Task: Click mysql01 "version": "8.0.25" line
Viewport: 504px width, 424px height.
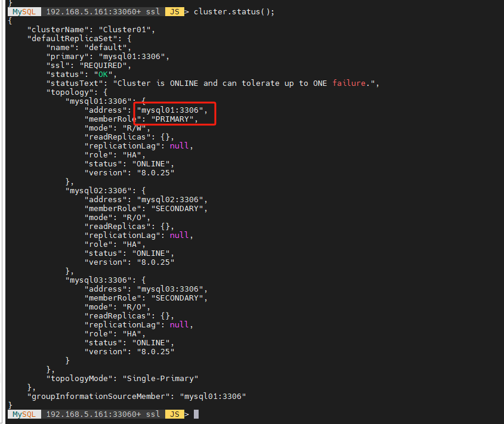Action: (129, 173)
